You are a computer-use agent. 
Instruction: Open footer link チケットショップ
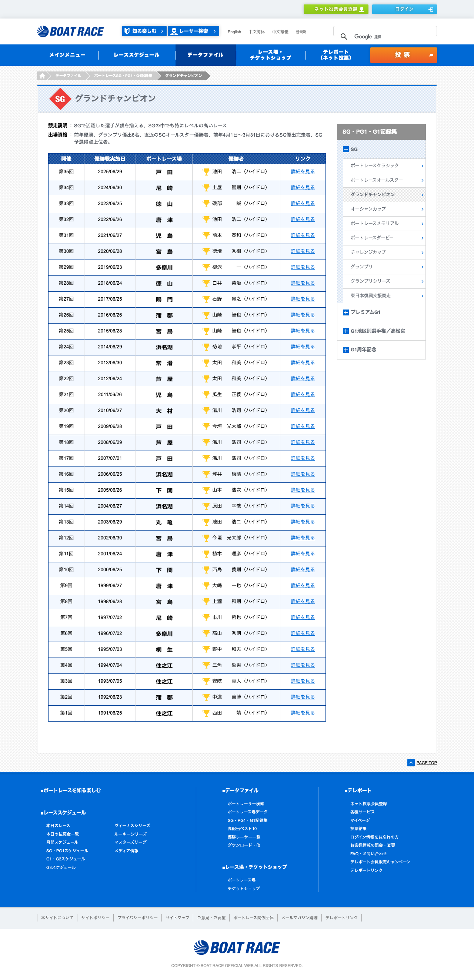(x=244, y=888)
